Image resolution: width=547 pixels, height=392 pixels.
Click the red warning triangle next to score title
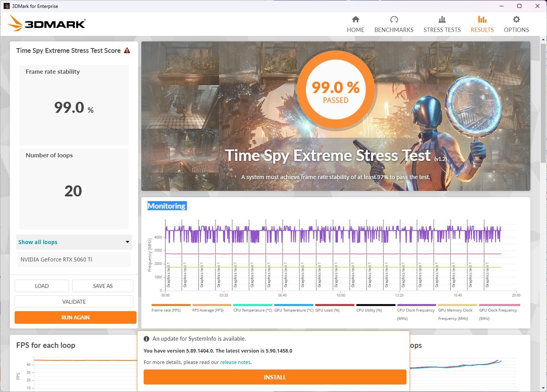point(127,50)
